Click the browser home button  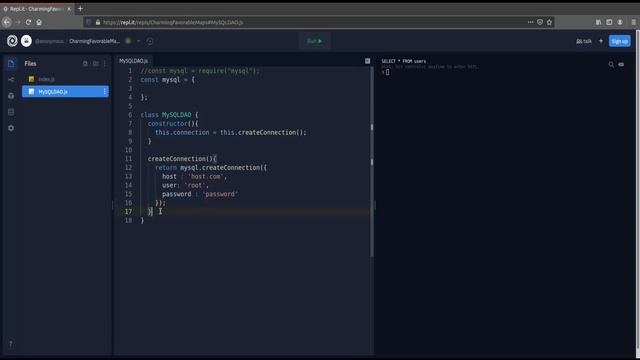tap(39, 22)
